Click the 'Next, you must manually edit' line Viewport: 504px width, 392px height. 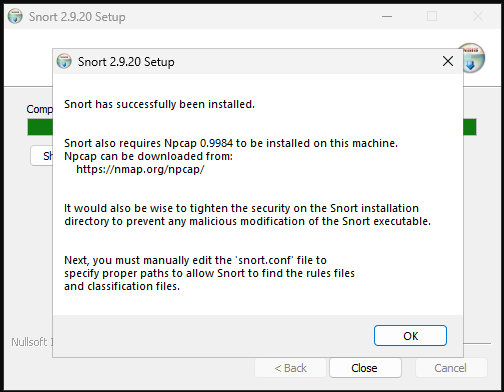click(x=195, y=260)
